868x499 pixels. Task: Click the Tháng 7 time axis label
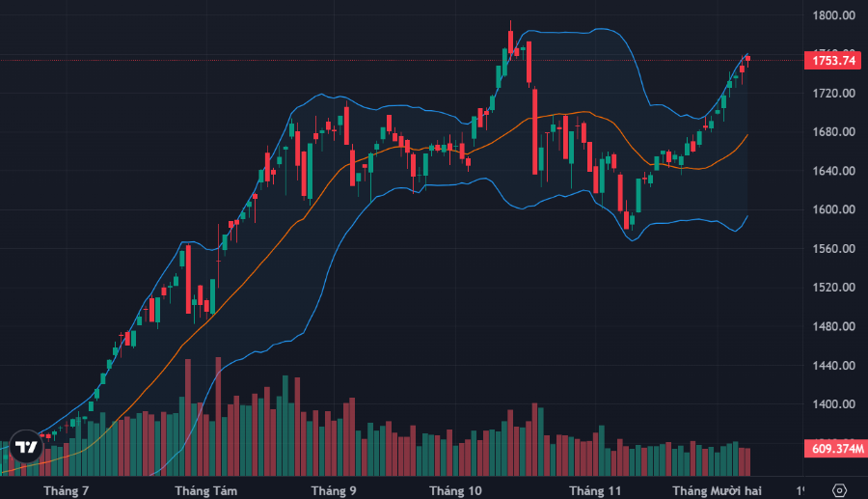click(x=67, y=491)
